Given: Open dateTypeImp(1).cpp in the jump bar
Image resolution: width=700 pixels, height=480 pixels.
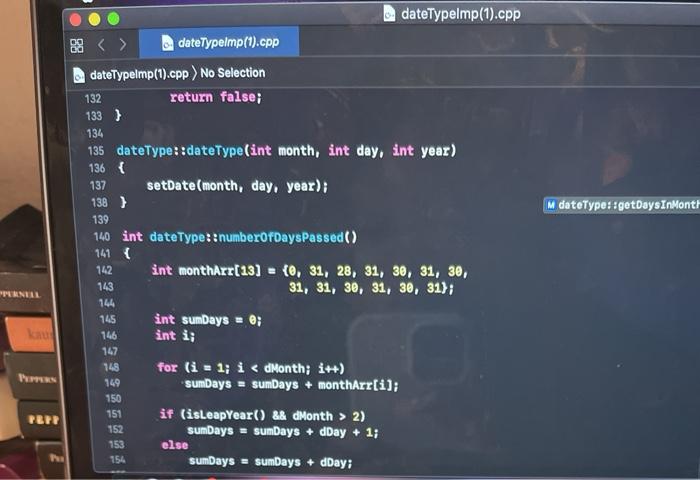Looking at the screenshot, I should (139, 74).
